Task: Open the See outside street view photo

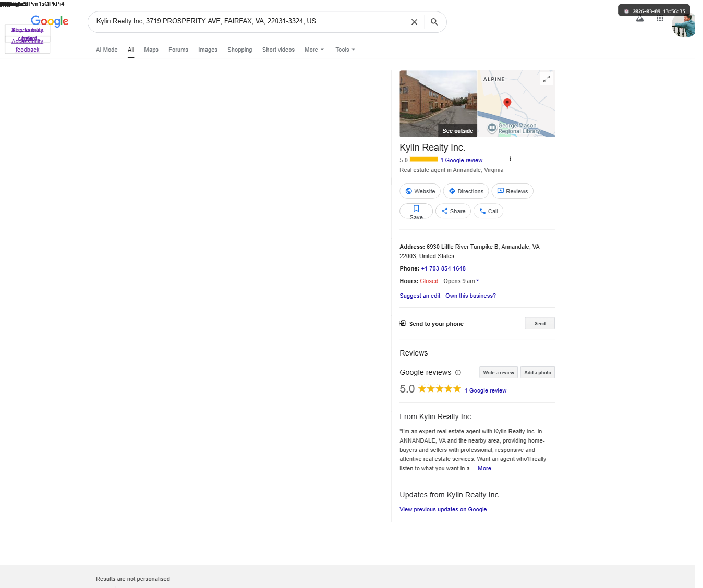Action: tap(438, 104)
